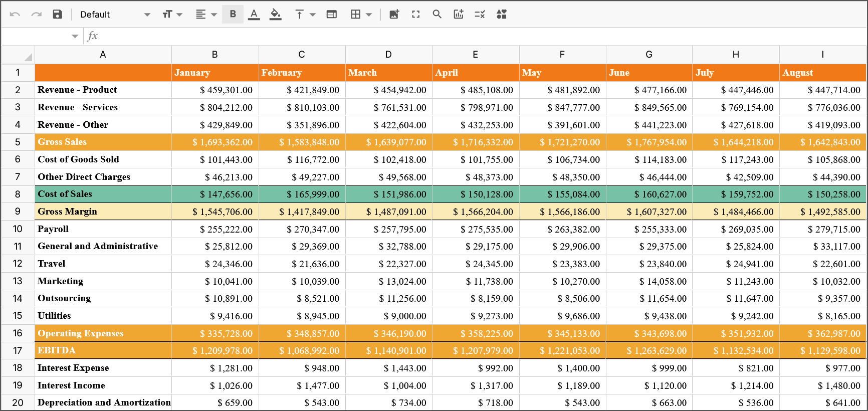868x411 pixels.
Task: Open the borders dropdown
Action: (x=361, y=15)
